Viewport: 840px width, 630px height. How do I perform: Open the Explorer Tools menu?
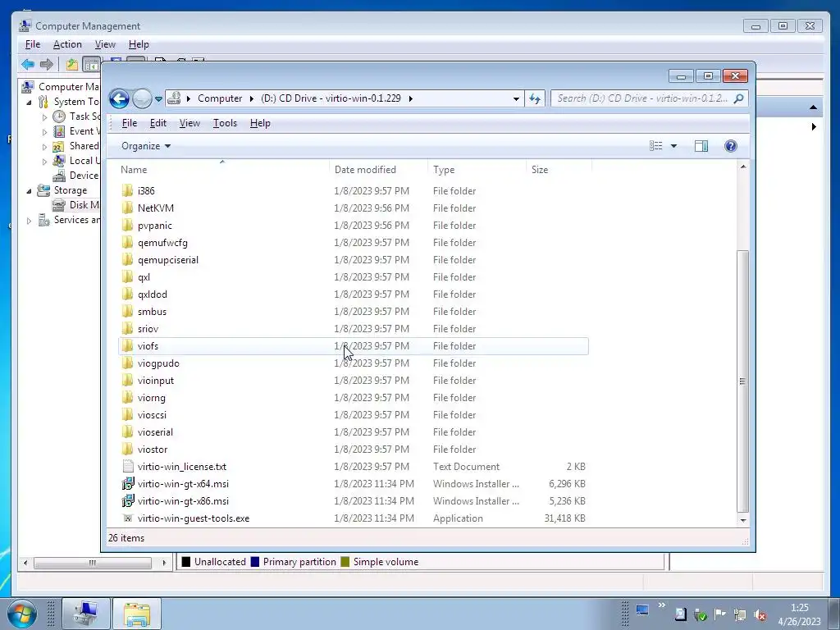click(225, 123)
